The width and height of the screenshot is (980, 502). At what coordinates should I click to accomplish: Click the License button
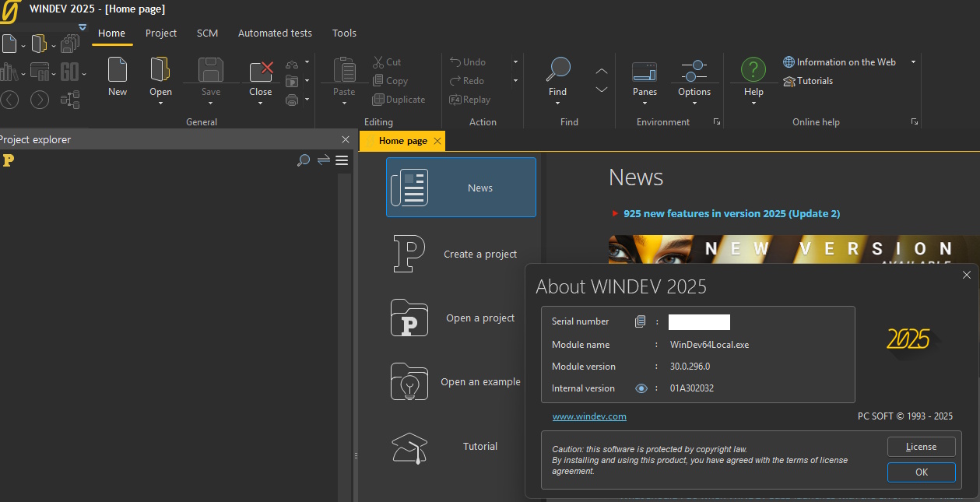(922, 447)
